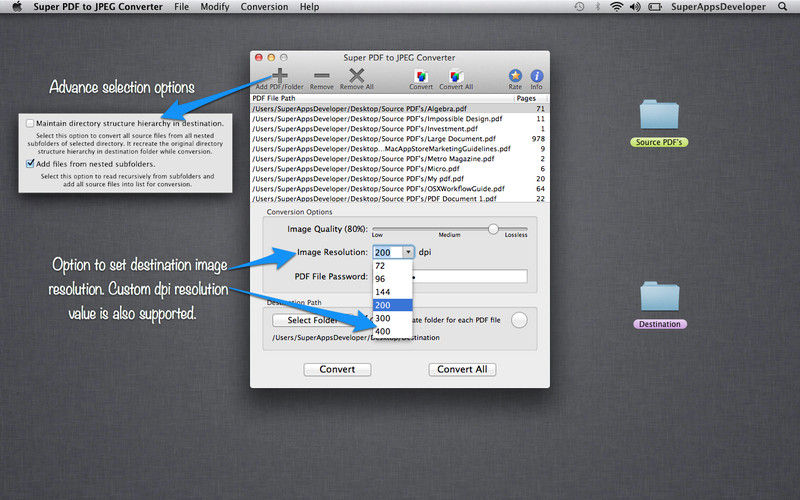Click the Remove minus icon in toolbar
This screenshot has height=500, width=800.
click(321, 76)
